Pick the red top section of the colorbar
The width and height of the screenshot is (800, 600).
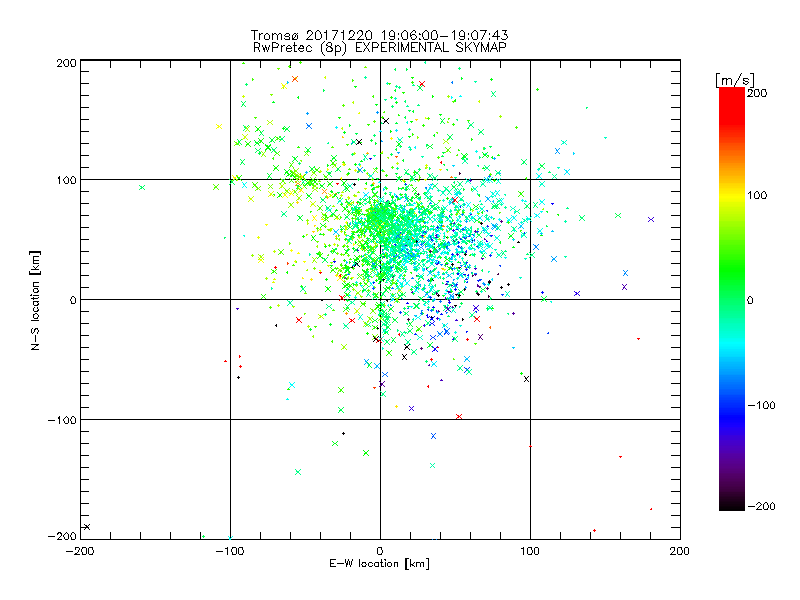pos(732,105)
